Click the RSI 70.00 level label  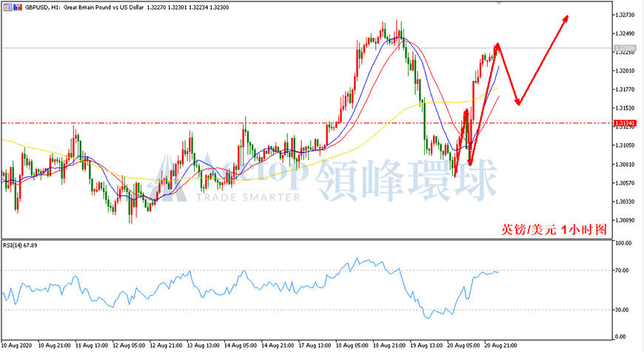623,270
